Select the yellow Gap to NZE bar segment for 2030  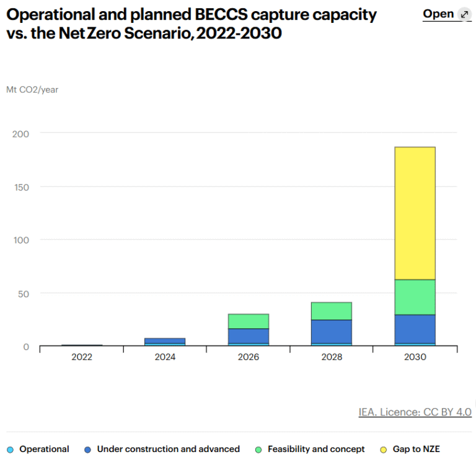(x=415, y=213)
